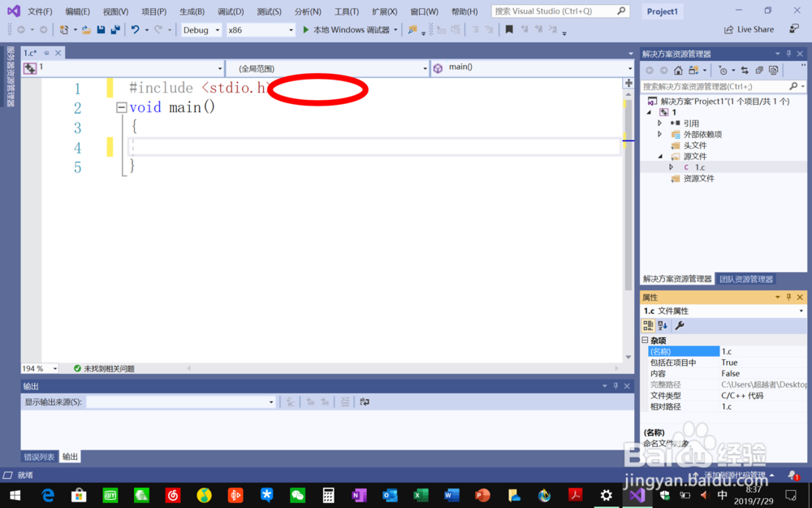
Task: Select 头文件 folder in tree
Action: pyautogui.click(x=695, y=145)
